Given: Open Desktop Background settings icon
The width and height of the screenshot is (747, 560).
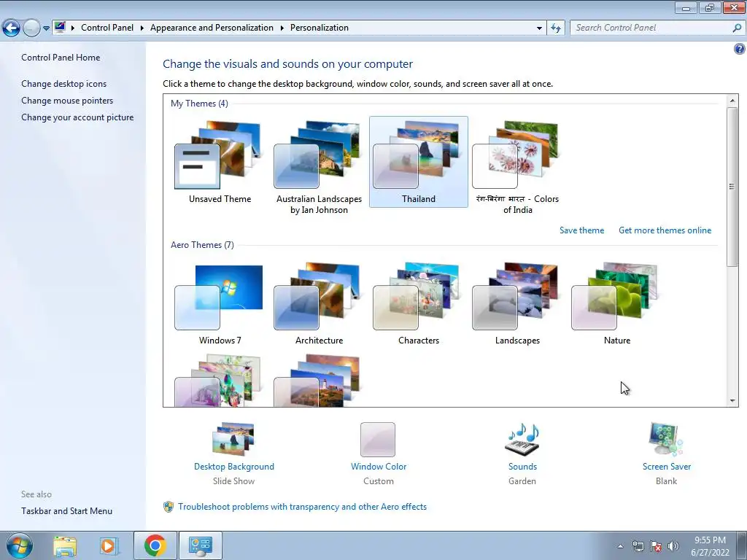Looking at the screenshot, I should [233, 439].
